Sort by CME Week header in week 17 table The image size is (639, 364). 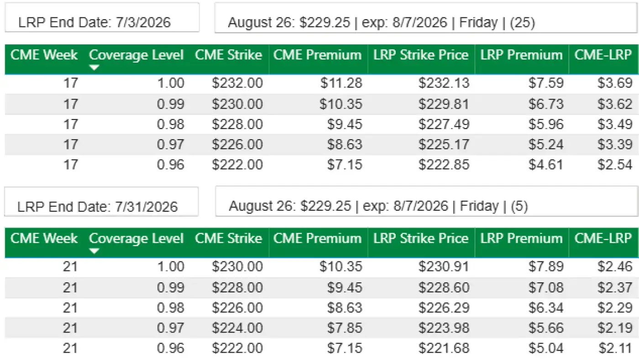(44, 56)
